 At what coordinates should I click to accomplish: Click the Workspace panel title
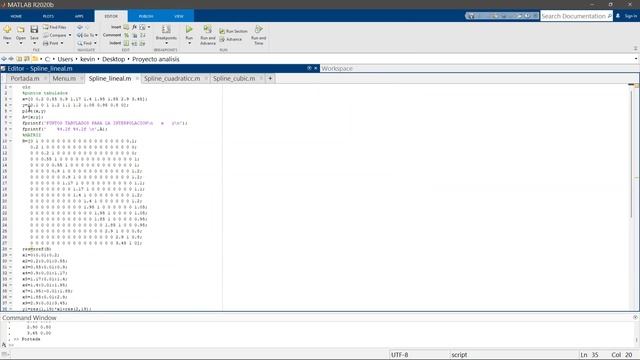tap(337, 69)
